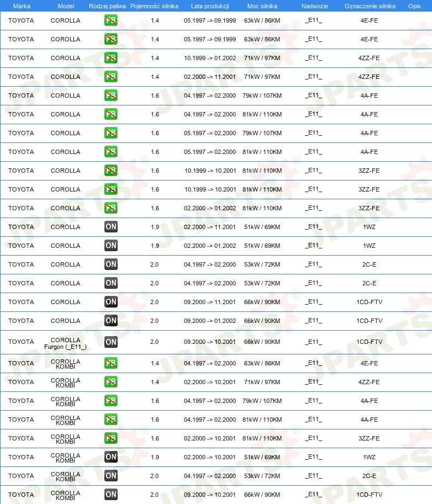
Task: Click petrol icon in 3ZZ-FE row dated 02.2000 -> 01.2002
Action: (110, 208)
